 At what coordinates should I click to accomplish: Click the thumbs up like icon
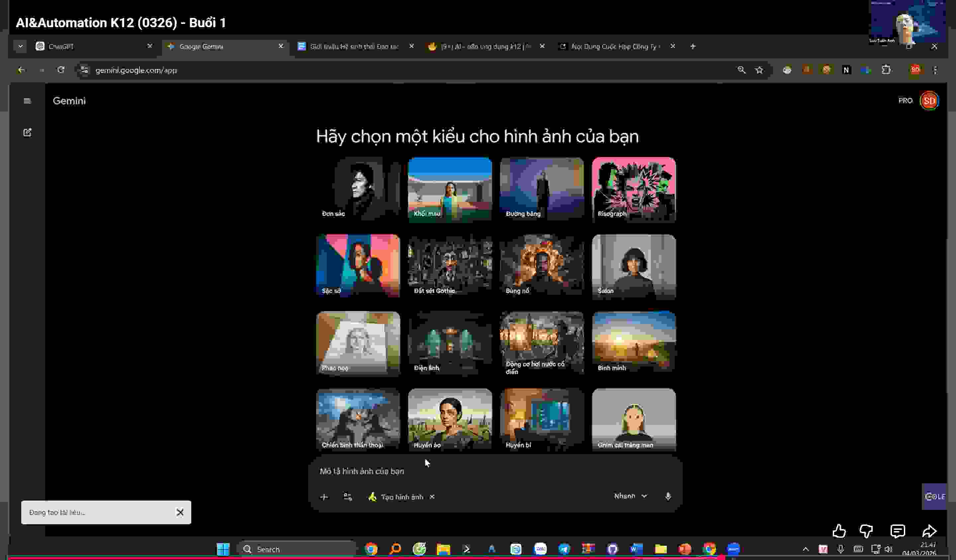pos(839,531)
